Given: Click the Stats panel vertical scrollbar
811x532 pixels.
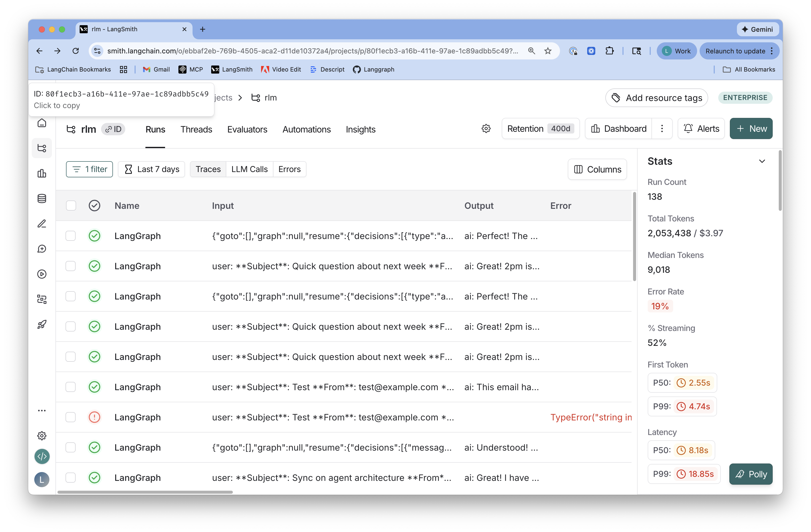Looking at the screenshot, I should click(780, 181).
